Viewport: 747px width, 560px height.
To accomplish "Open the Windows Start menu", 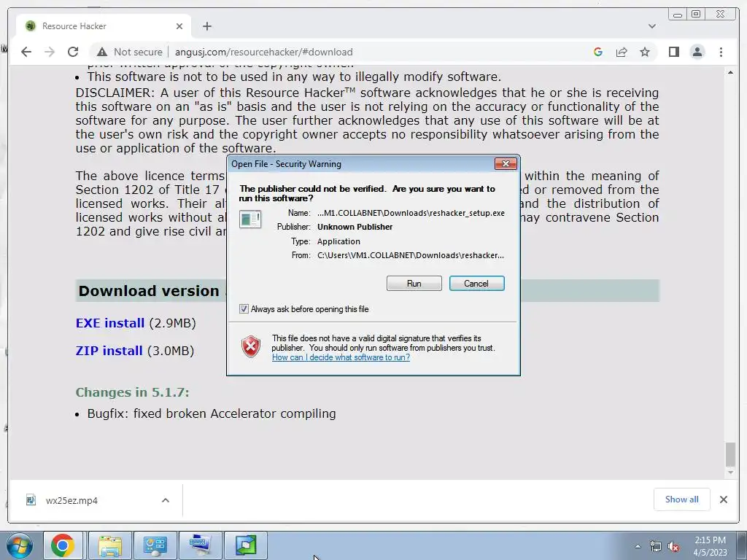I will (20, 545).
